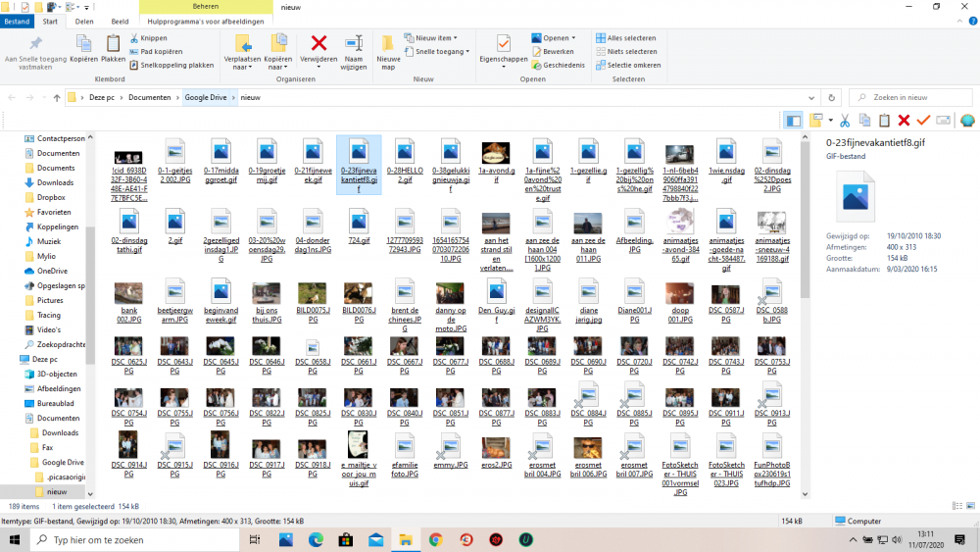
Task: Open Eigenschappen properties icon
Action: [x=503, y=43]
